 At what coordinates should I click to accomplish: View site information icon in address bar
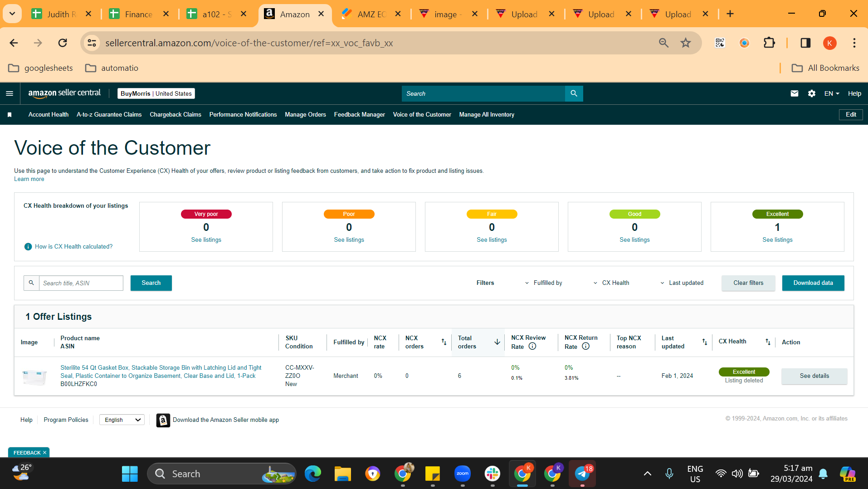coord(92,43)
